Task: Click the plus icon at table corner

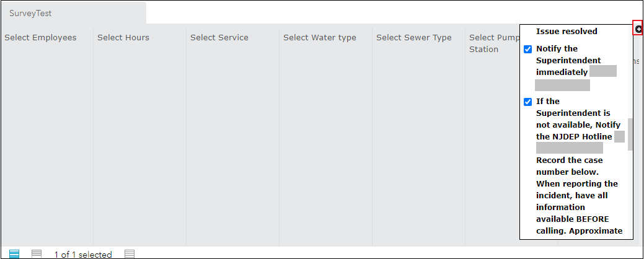Action: pyautogui.click(x=638, y=29)
